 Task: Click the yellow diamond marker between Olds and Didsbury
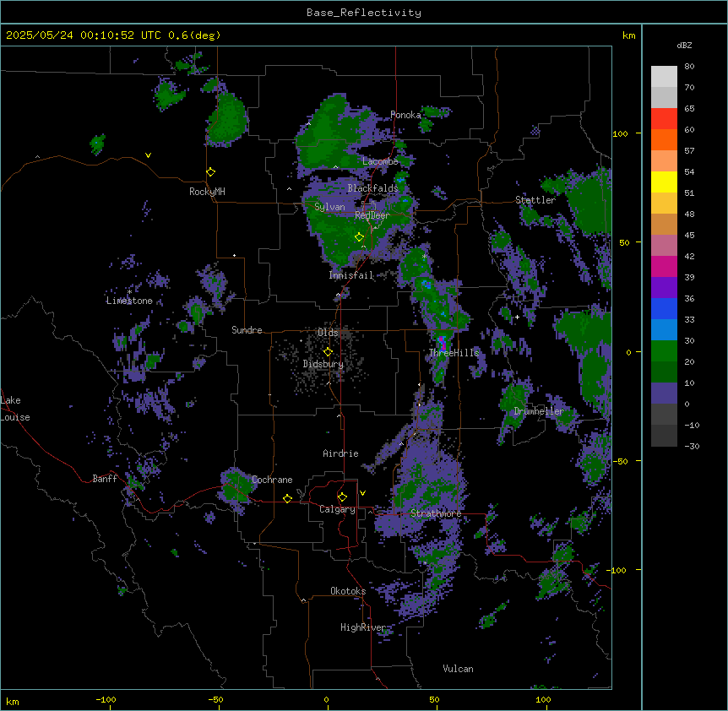click(328, 351)
